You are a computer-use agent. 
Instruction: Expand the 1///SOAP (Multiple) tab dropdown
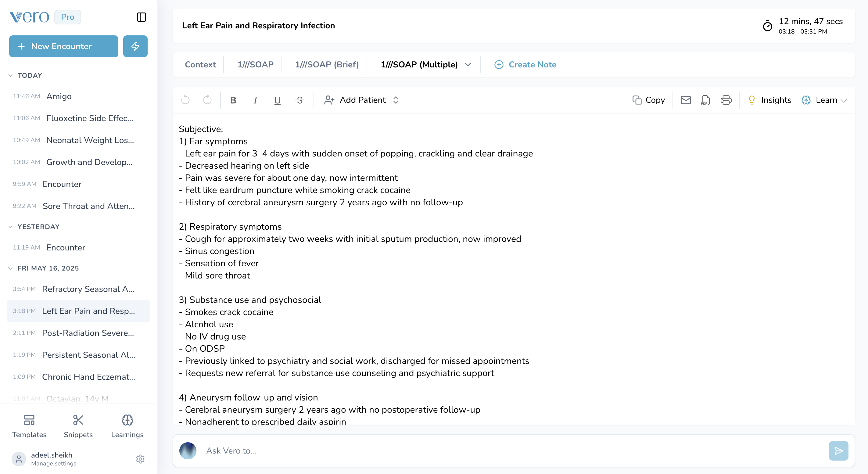point(468,64)
